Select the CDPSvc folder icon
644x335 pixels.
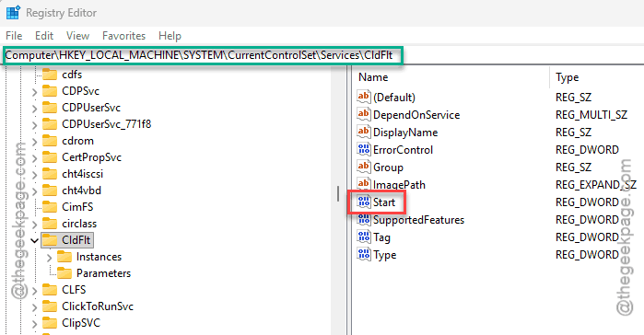point(50,91)
